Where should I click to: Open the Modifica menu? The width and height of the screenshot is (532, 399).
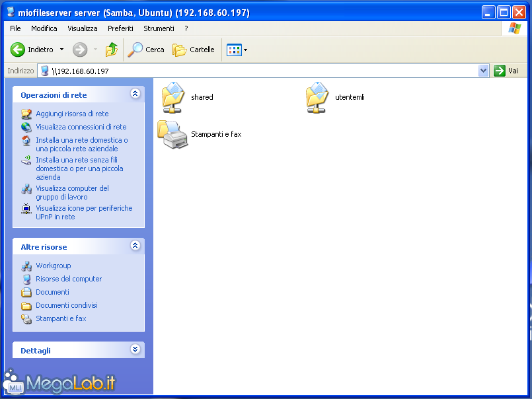coord(44,28)
